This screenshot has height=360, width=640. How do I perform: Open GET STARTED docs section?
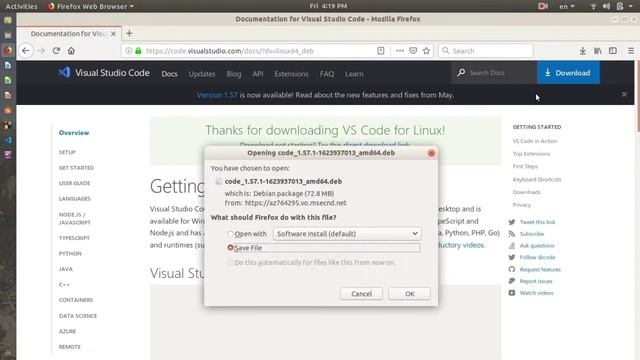(x=76, y=168)
